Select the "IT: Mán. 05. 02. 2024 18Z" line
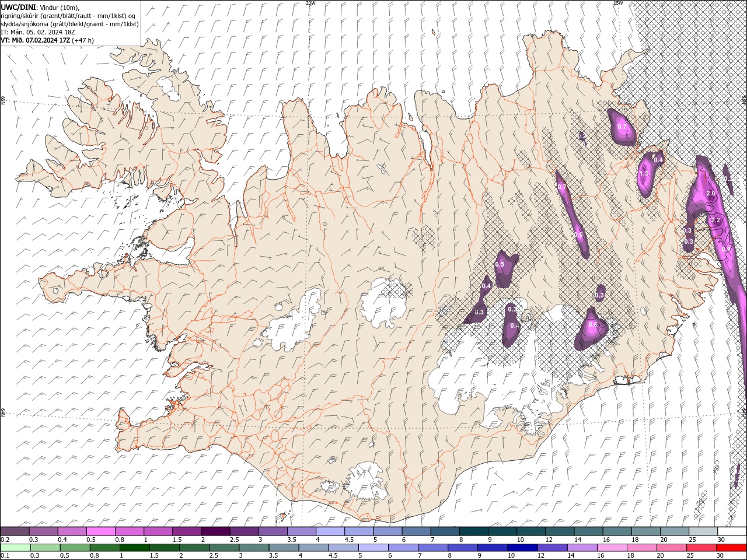This screenshot has width=747, height=560. click(x=39, y=32)
